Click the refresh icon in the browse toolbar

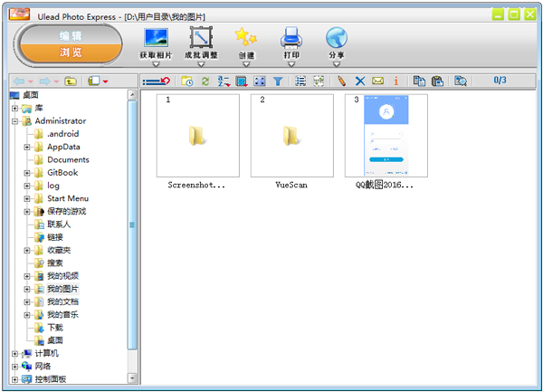click(x=205, y=81)
